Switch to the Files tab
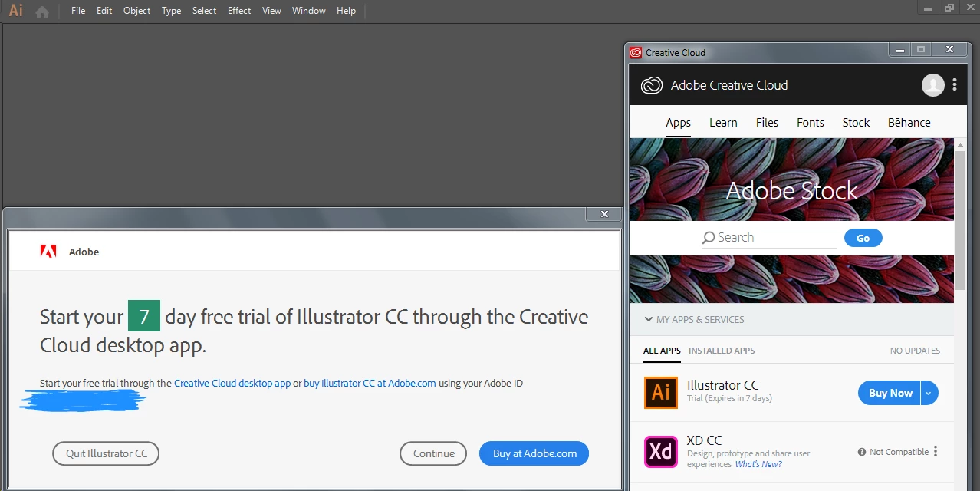Viewport: 980px width, 491px height. [767, 123]
